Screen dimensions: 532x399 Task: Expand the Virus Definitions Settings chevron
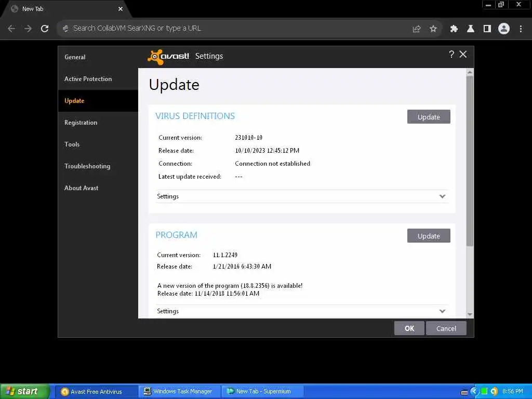(x=443, y=196)
